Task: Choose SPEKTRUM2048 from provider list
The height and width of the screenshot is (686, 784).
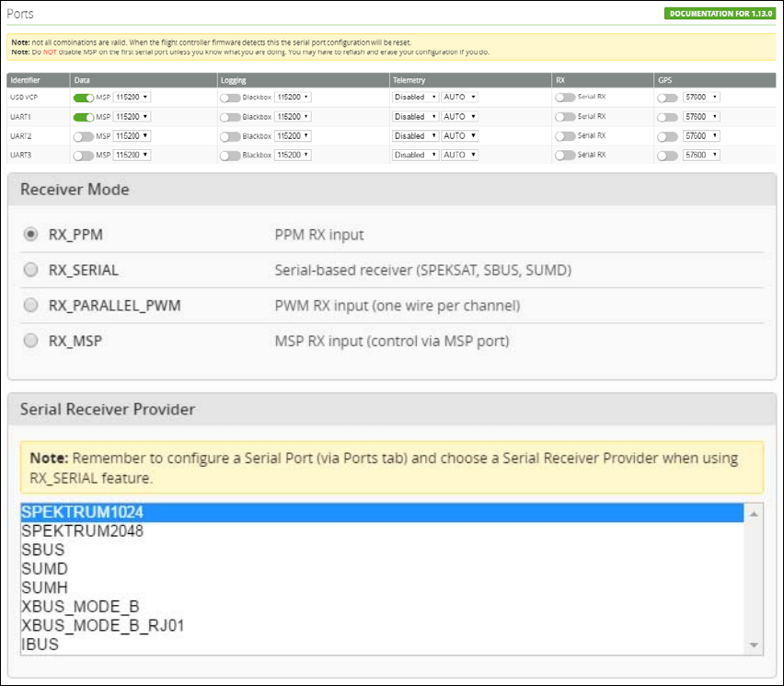Action: pyautogui.click(x=82, y=531)
